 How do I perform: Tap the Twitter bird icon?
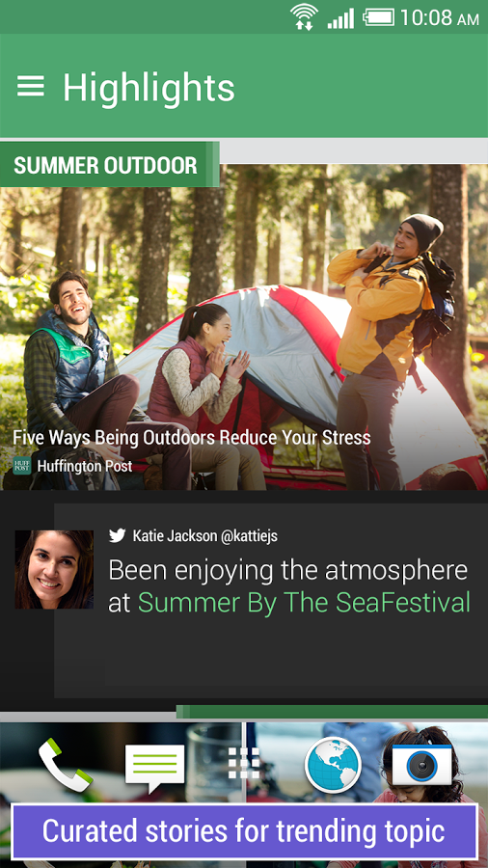tap(118, 535)
